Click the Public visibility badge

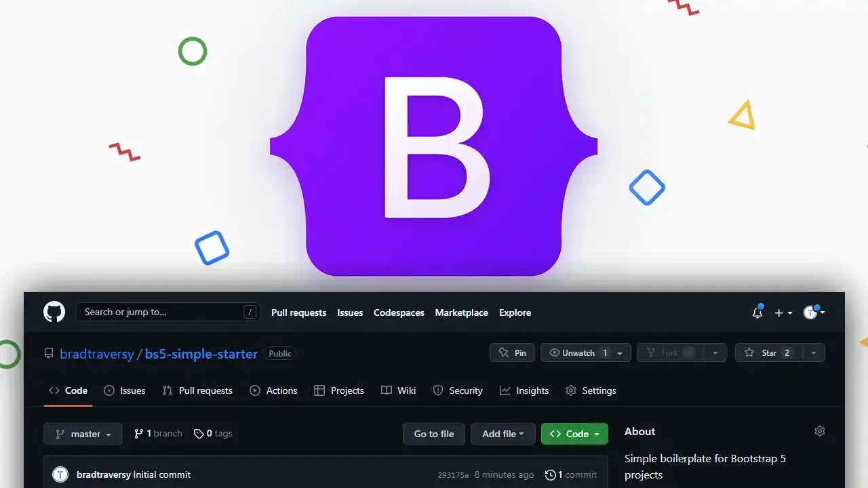click(x=280, y=353)
